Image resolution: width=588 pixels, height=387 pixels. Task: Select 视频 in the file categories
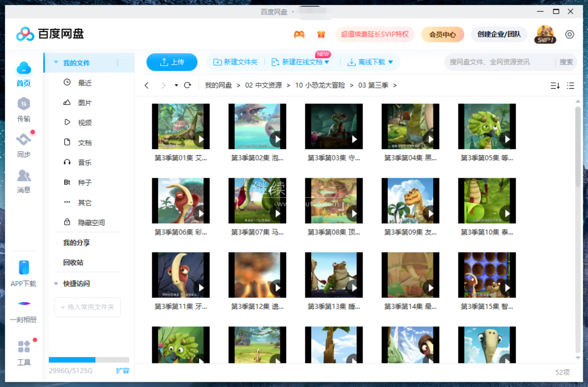coord(84,123)
